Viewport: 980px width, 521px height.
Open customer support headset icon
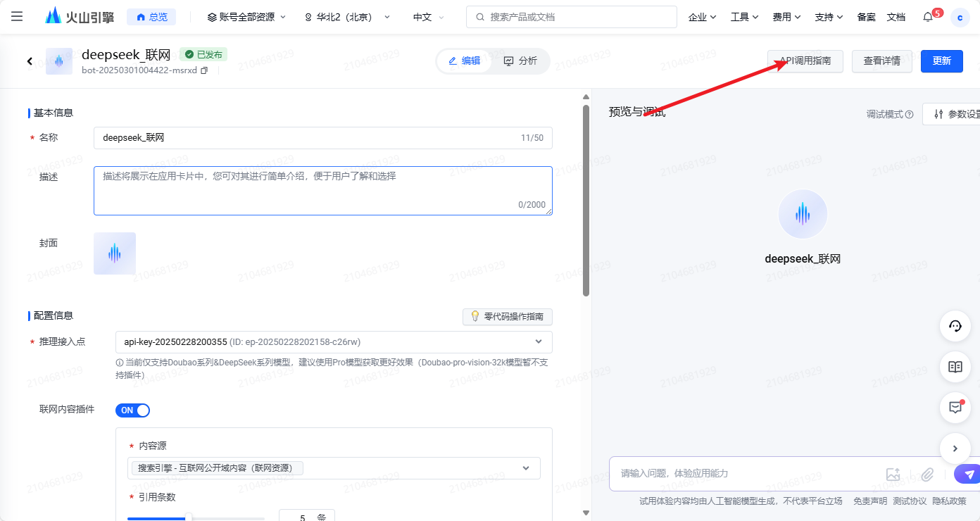(x=955, y=326)
